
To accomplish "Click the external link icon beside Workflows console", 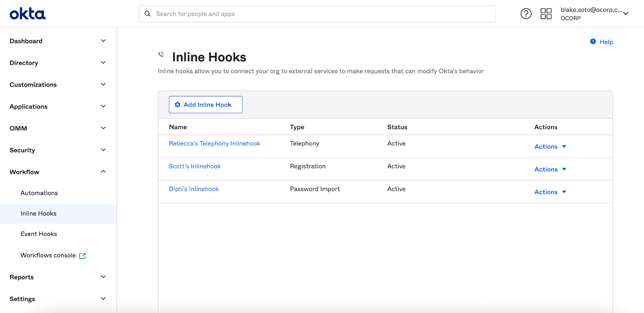I will pos(83,256).
